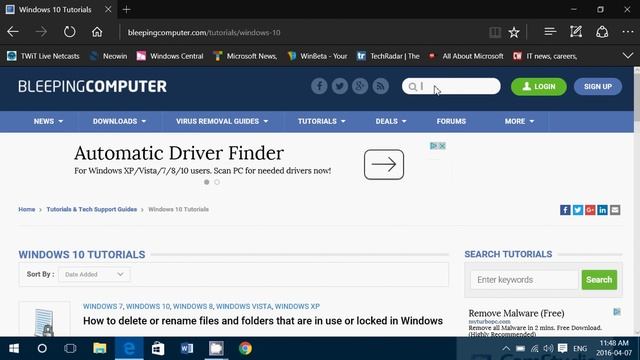Viewport: 640px width, 360px height.
Task: Open Word from the taskbar
Action: 187,348
